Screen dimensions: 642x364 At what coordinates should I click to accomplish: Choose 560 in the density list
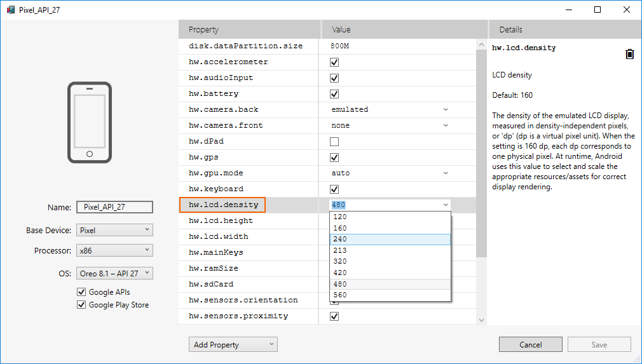coord(390,295)
